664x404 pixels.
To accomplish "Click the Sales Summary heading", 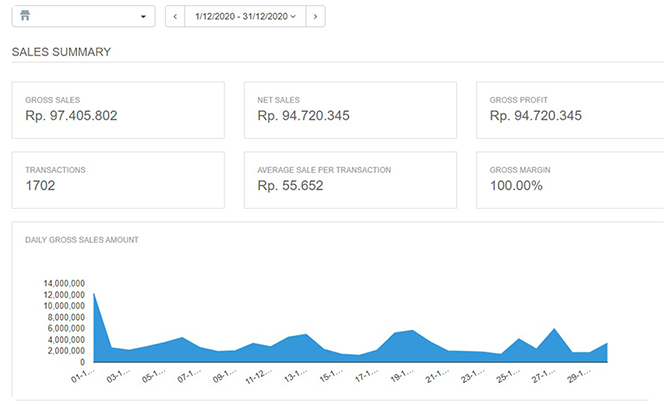I will 61,52.
